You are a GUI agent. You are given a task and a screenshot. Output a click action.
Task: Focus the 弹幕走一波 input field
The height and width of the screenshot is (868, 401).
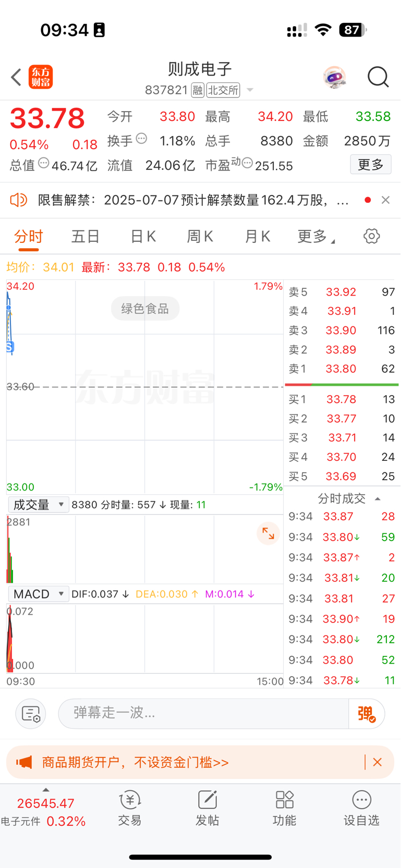[x=203, y=713]
